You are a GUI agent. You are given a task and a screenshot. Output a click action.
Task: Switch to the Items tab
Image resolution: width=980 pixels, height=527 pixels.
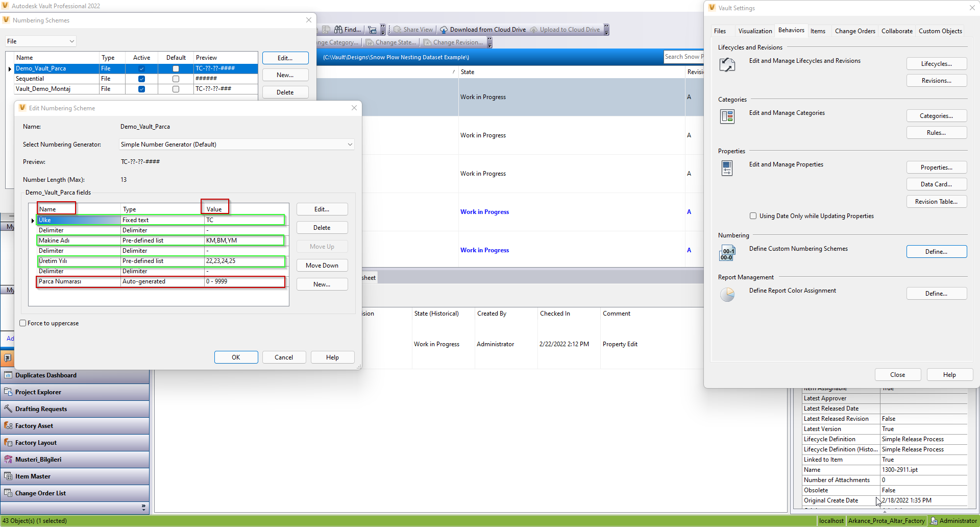(818, 31)
